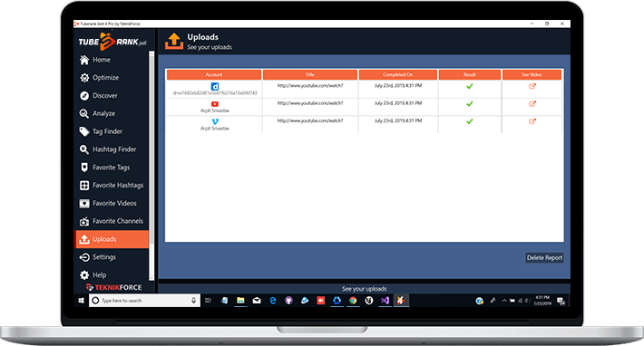Click the large Uploads header icon

(x=174, y=41)
